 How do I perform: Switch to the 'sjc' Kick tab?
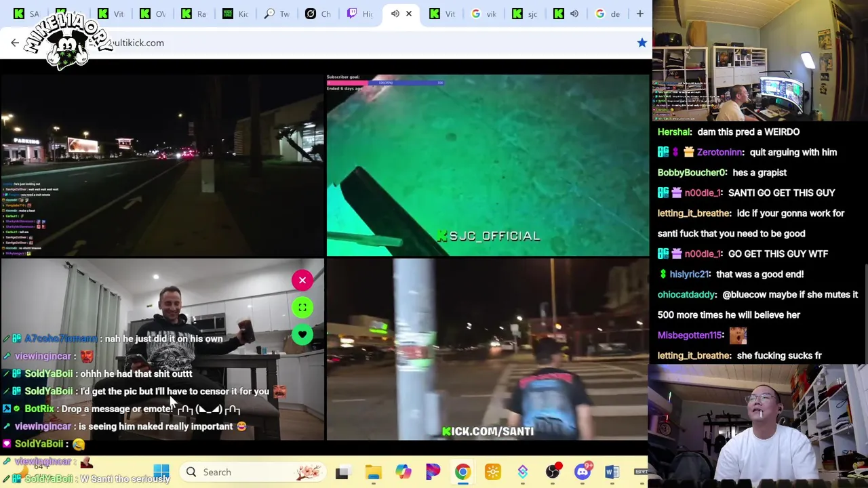(525, 14)
